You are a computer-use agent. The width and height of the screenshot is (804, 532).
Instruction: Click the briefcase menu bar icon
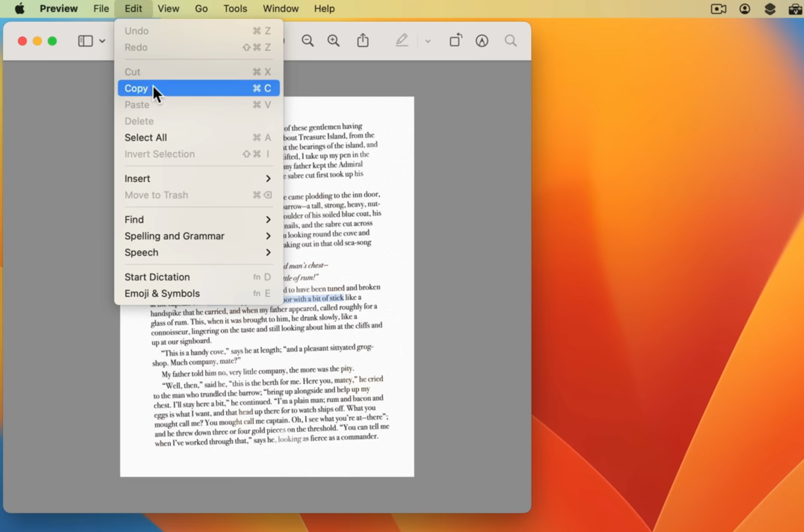click(x=796, y=8)
